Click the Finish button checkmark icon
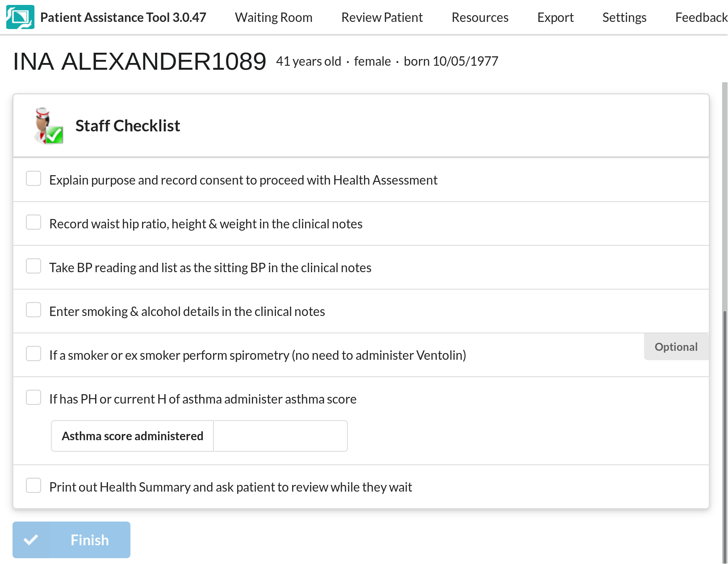The width and height of the screenshot is (728, 564). click(31, 540)
